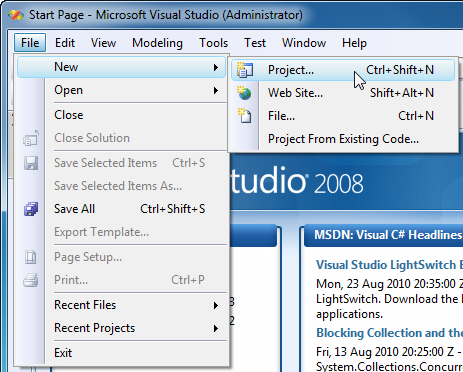The image size is (463, 372).
Task: Open the File menu
Action: pos(30,43)
